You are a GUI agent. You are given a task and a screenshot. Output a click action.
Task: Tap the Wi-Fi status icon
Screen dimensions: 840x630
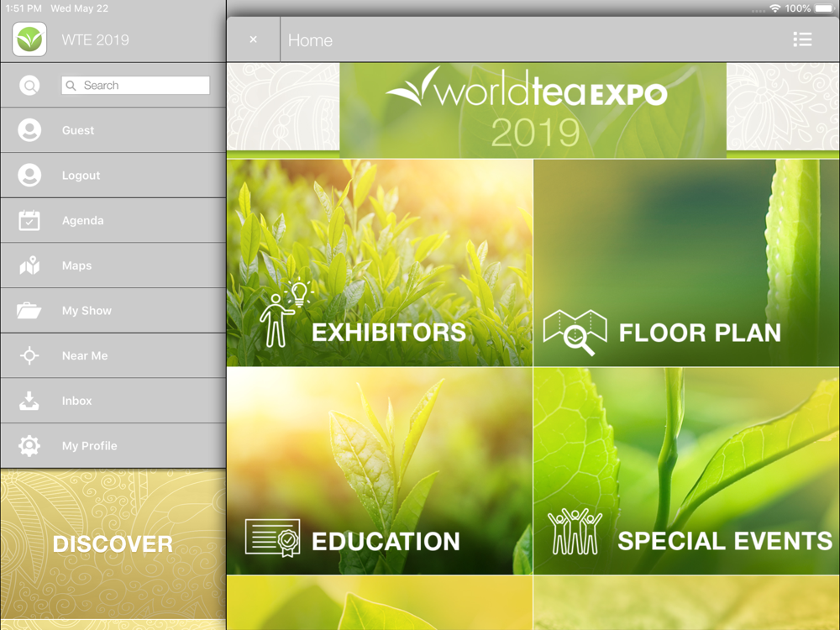tap(774, 8)
